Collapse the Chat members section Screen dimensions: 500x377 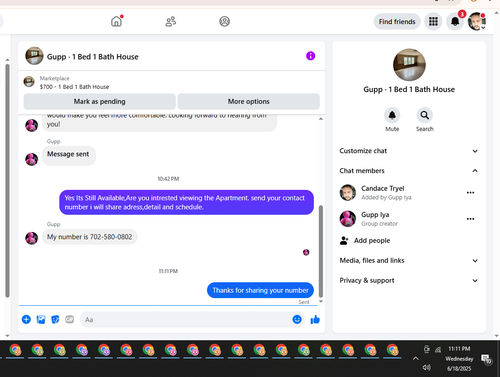(x=409, y=171)
